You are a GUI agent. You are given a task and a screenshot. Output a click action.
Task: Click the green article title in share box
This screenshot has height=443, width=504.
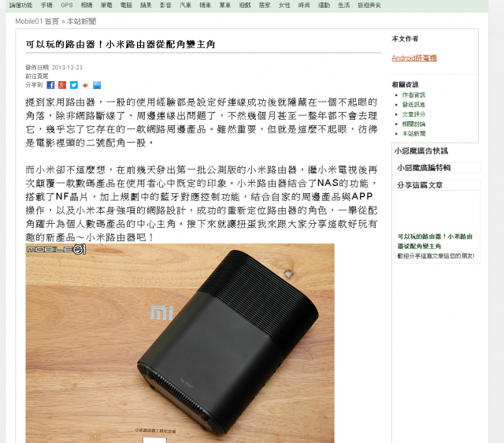[435, 241]
